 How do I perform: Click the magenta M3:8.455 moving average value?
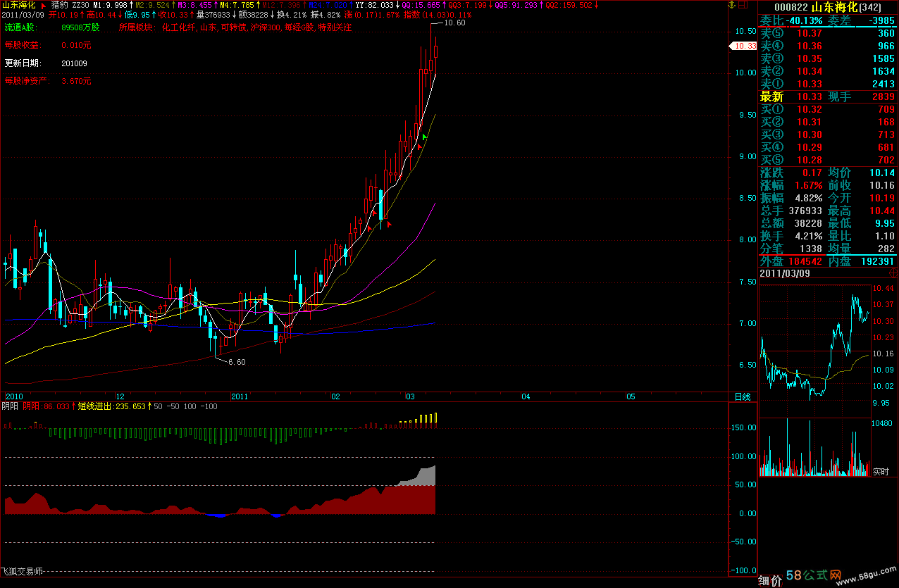click(194, 5)
